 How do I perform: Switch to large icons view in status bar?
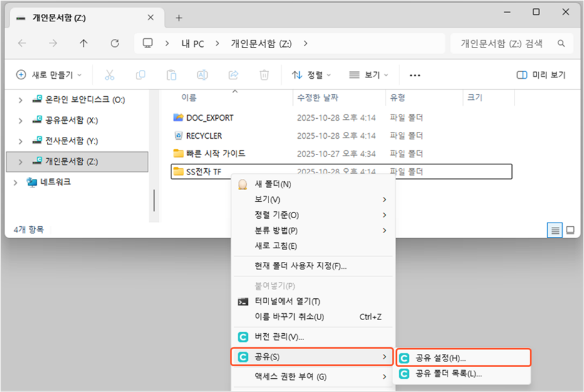pyautogui.click(x=570, y=230)
